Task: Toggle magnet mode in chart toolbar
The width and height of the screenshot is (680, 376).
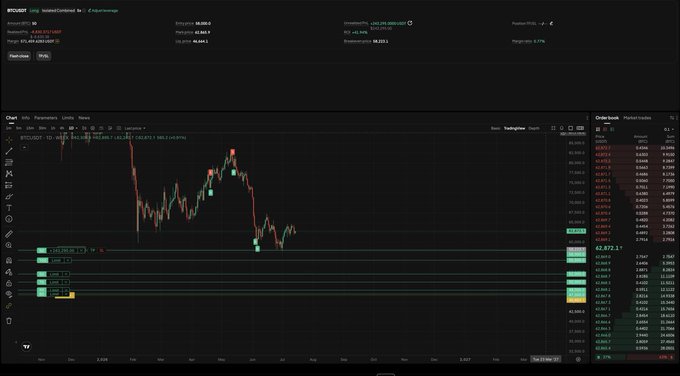Action: point(9,260)
